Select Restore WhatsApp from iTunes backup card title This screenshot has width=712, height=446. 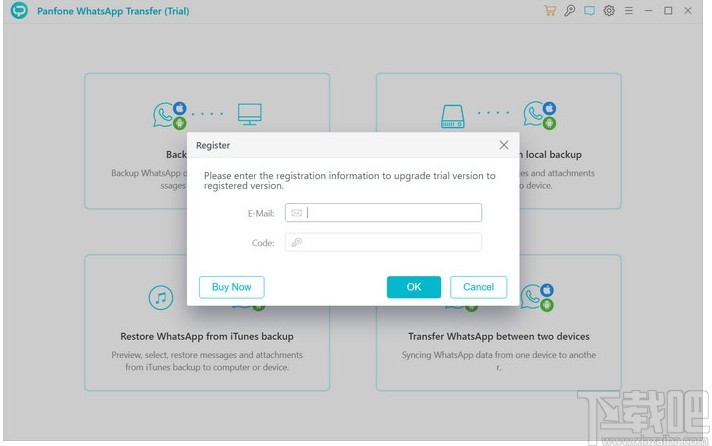pos(207,337)
